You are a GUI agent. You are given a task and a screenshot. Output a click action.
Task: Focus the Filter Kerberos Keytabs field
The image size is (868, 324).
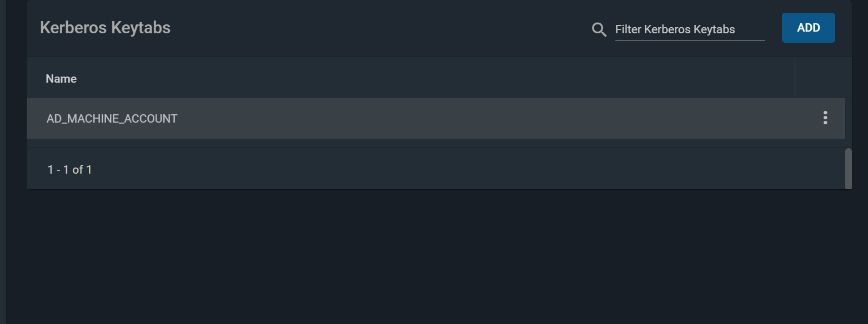[690, 29]
